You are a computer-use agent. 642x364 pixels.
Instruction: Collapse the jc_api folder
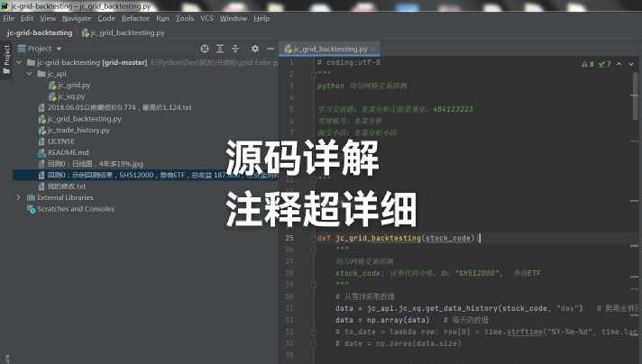pyautogui.click(x=30, y=74)
